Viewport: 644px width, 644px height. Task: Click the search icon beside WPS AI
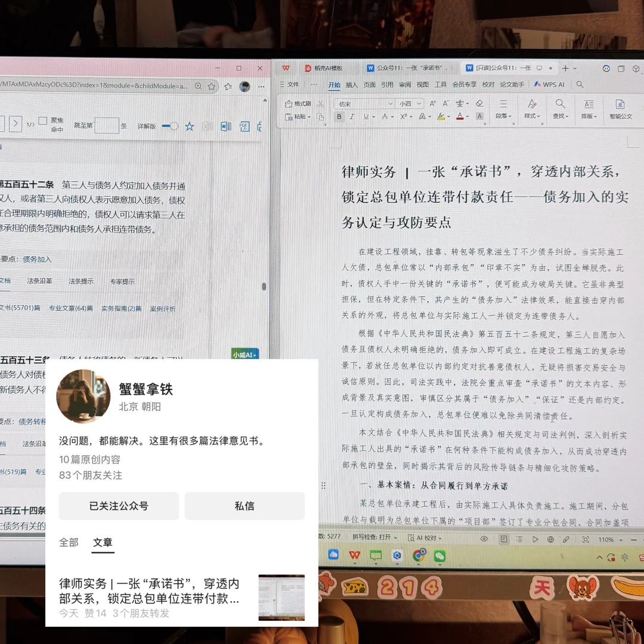(x=580, y=84)
